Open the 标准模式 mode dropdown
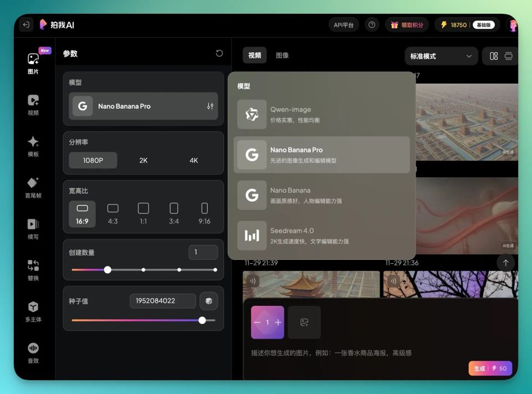 tap(441, 56)
